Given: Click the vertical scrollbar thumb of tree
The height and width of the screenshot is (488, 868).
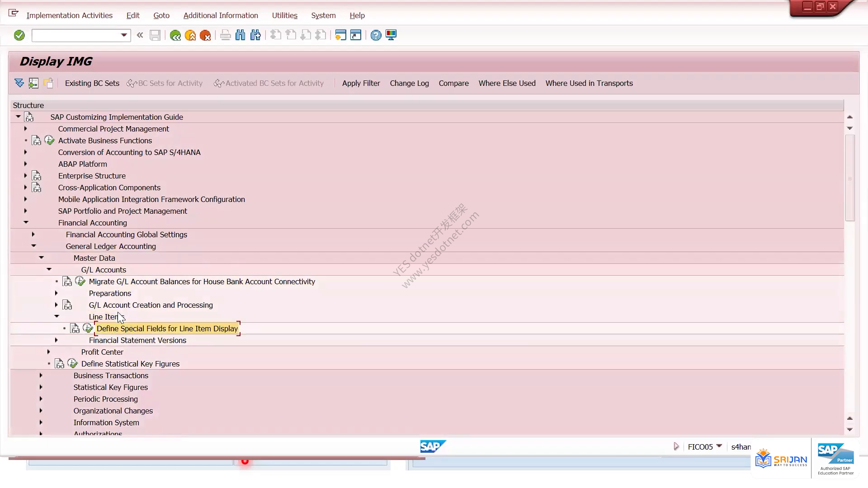Looking at the screenshot, I should [850, 178].
